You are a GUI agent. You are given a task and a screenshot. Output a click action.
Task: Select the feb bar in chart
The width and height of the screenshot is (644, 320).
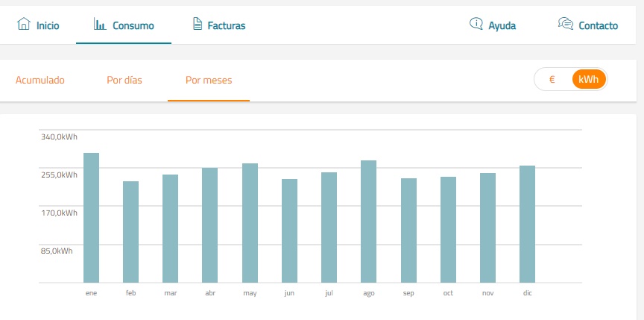click(130, 232)
